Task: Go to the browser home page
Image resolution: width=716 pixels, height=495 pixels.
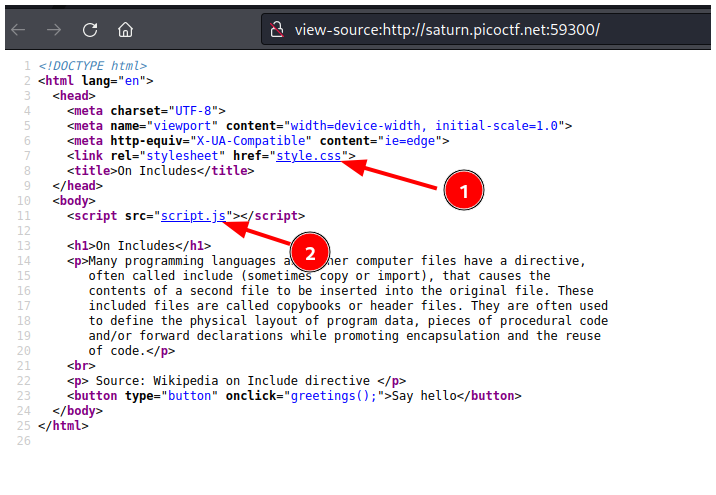Action: 125,29
